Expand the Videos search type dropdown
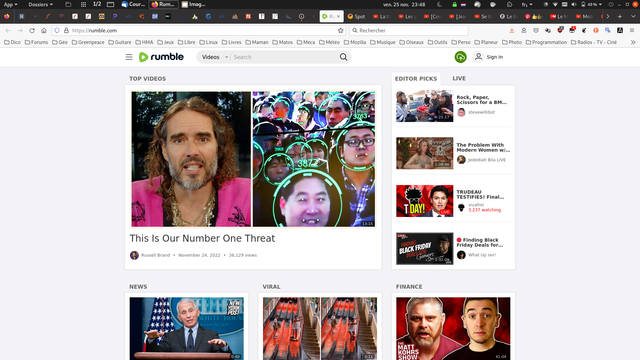This screenshot has width=640, height=360. [214, 57]
